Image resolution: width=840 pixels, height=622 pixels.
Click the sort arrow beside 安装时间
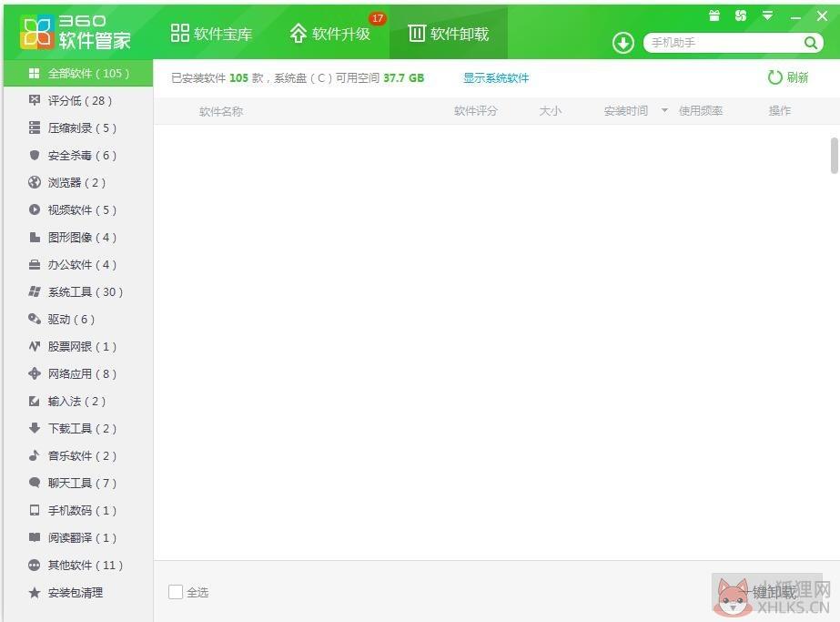664,110
